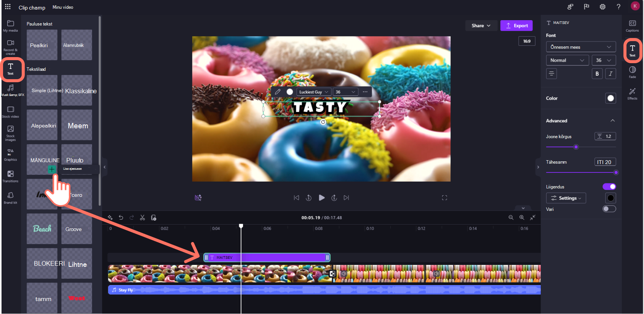Click the 16:9 aspect ratio button

527,41
